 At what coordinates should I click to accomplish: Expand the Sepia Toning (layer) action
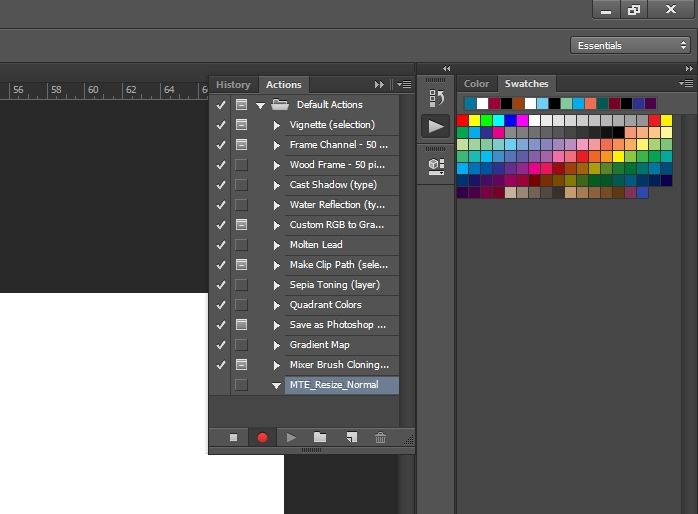[277, 285]
